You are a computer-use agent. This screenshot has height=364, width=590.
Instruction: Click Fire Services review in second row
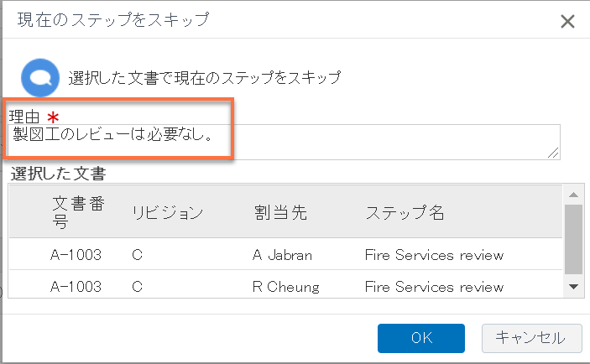[434, 287]
